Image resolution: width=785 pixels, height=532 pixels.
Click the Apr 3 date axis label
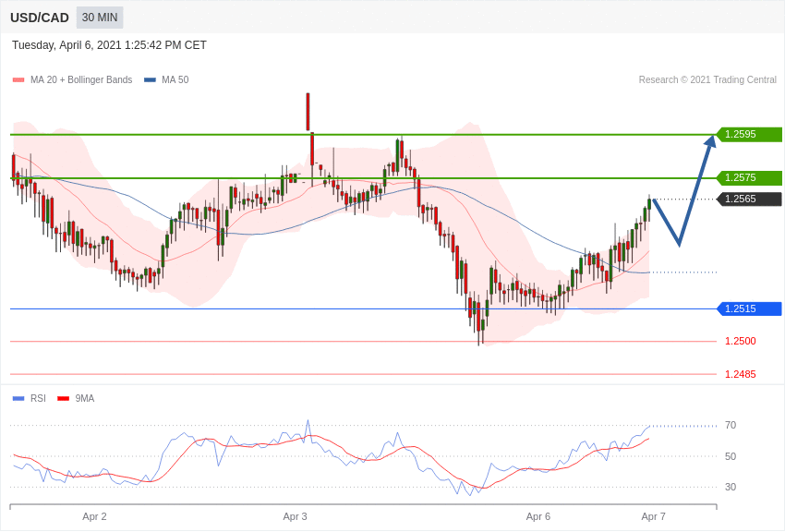click(295, 516)
